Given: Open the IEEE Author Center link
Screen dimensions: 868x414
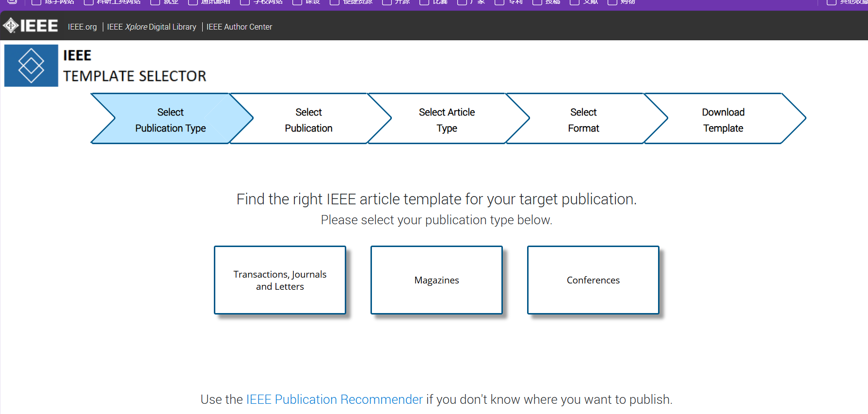Looking at the screenshot, I should tap(239, 27).
